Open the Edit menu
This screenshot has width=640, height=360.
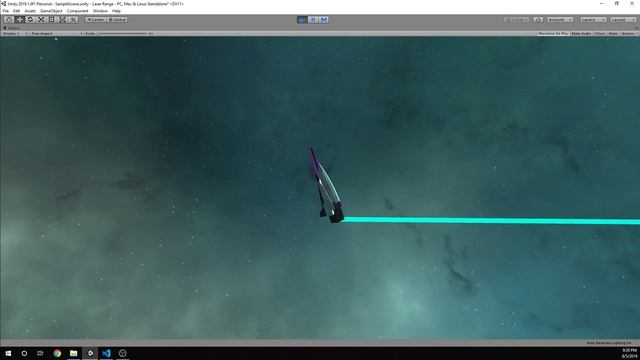point(16,11)
